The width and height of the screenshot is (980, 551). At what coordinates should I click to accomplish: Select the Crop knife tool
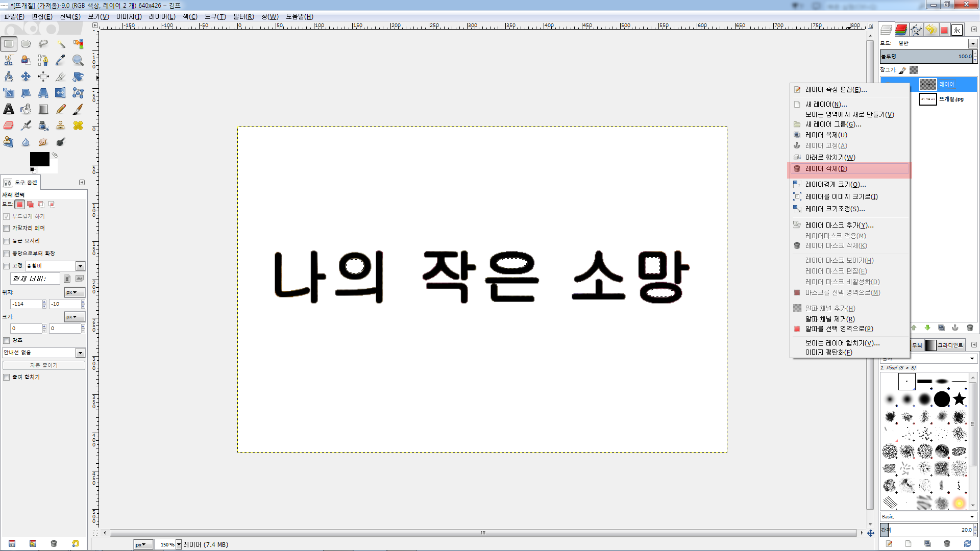[61, 77]
